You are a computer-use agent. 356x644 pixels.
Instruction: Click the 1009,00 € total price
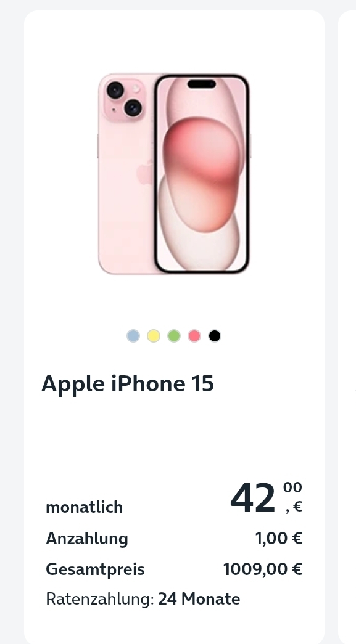click(x=263, y=569)
